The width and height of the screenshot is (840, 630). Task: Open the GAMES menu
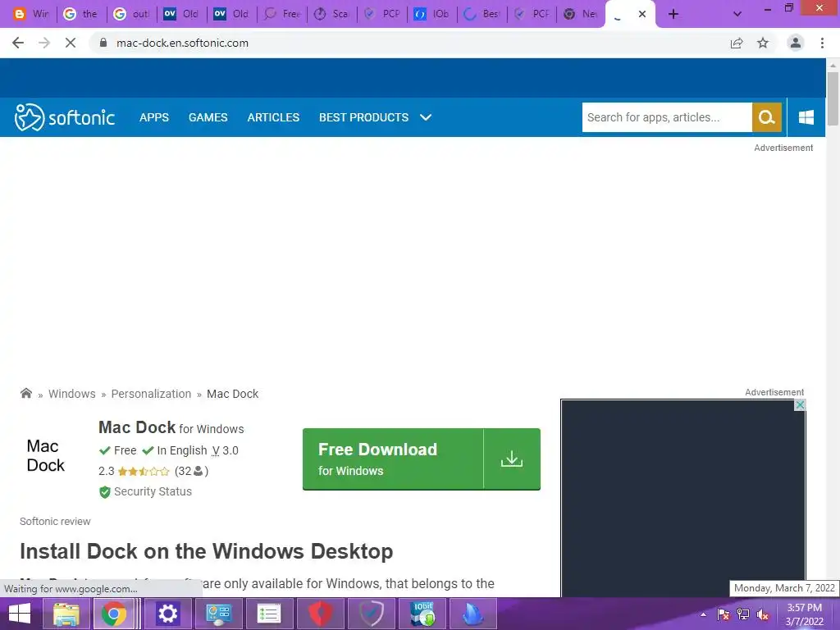(x=208, y=117)
